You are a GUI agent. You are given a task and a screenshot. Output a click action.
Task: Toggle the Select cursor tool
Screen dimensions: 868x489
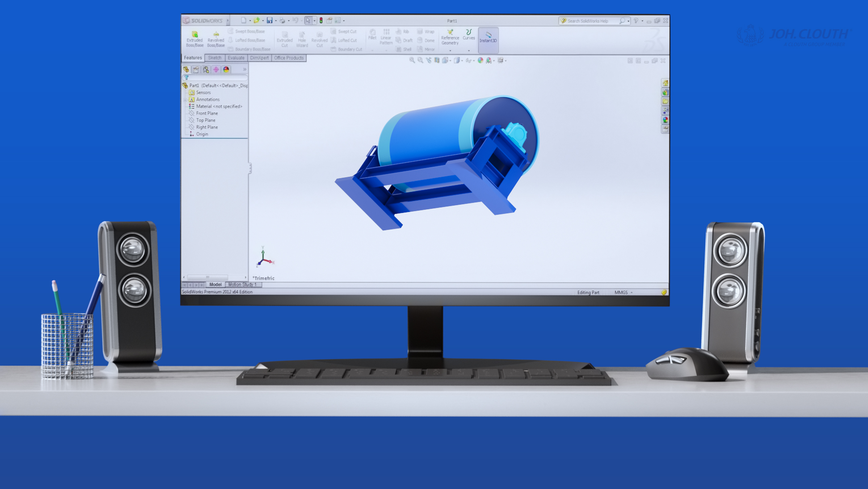click(308, 21)
